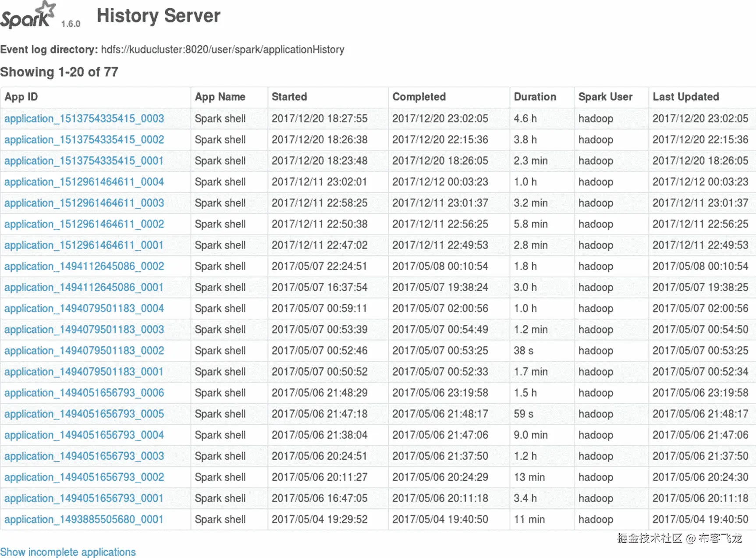Click the Last Updated column header
This screenshot has width=756, height=558.
pos(686,97)
